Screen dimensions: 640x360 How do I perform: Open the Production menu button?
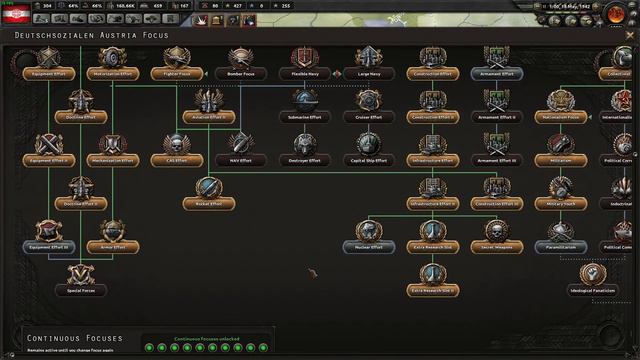tap(133, 19)
